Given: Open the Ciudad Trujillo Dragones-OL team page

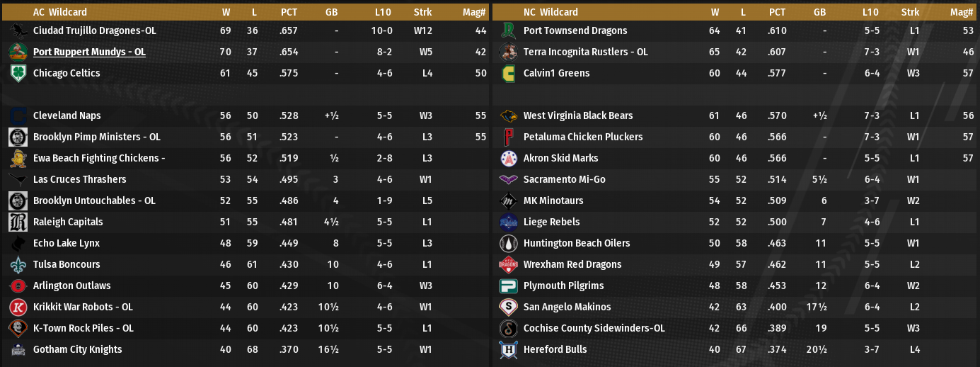Looking at the screenshot, I should click(x=94, y=30).
